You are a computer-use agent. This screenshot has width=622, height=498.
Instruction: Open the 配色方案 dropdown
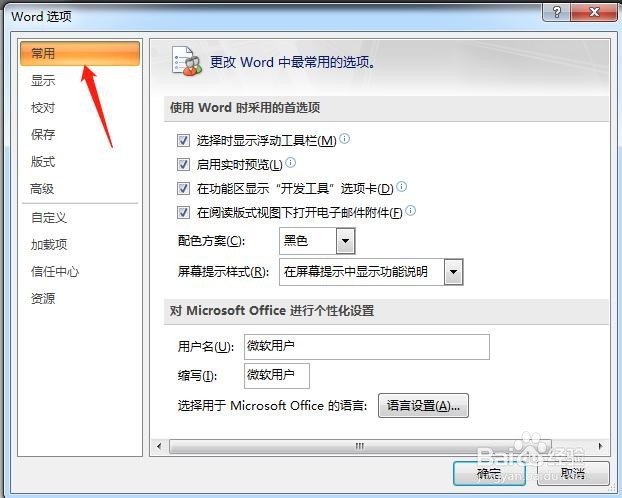tap(346, 240)
